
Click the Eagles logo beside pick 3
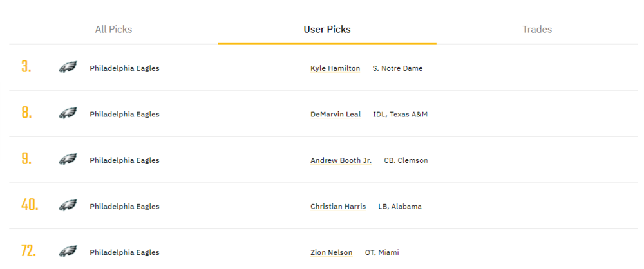click(x=68, y=68)
